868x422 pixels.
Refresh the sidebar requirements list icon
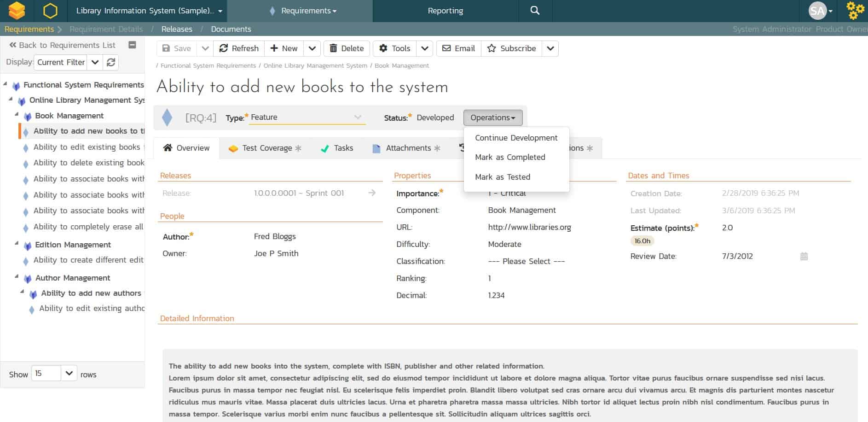[x=111, y=62]
